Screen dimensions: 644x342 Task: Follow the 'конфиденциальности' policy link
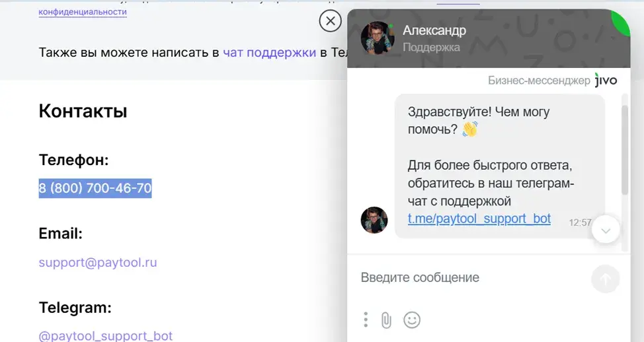83,12
